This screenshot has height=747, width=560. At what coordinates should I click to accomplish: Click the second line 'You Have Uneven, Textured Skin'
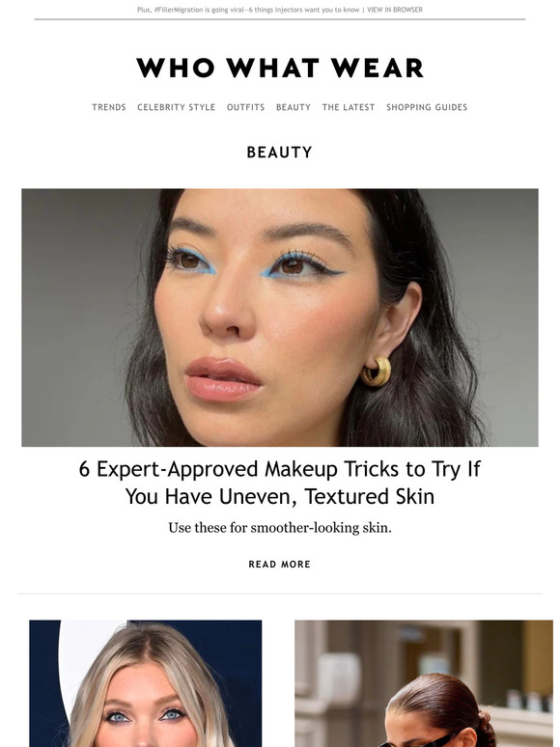[x=280, y=496]
